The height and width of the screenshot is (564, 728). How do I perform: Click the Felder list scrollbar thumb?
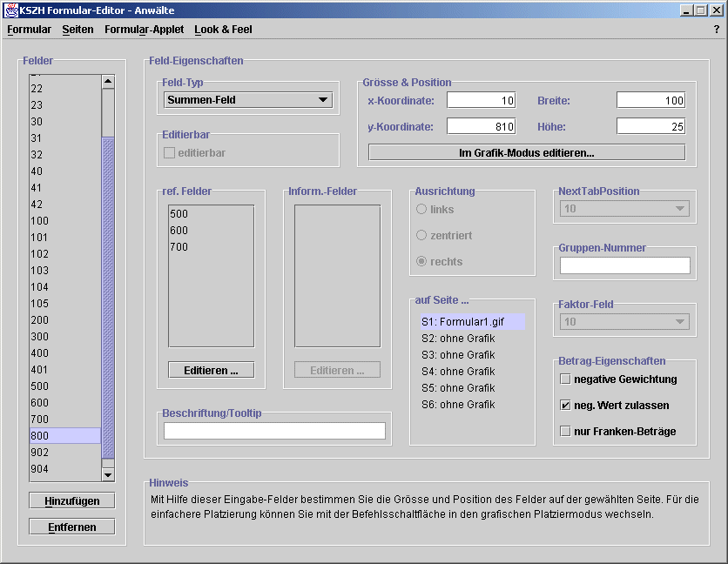(108, 297)
